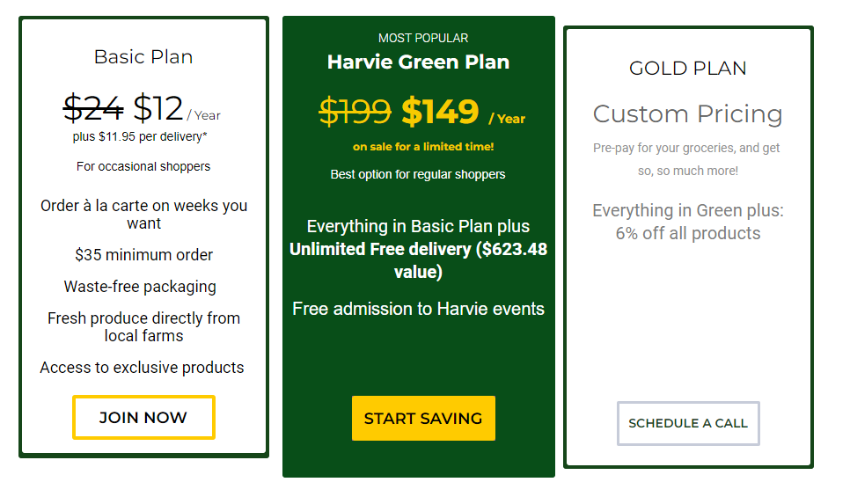
Task: Click 'Waste-free packaging' feature line
Action: (x=140, y=287)
